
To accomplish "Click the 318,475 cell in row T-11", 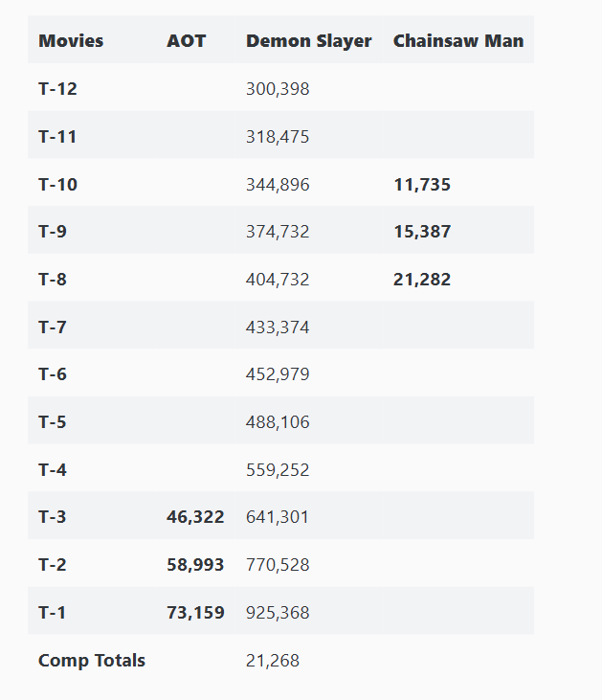I will tap(278, 137).
